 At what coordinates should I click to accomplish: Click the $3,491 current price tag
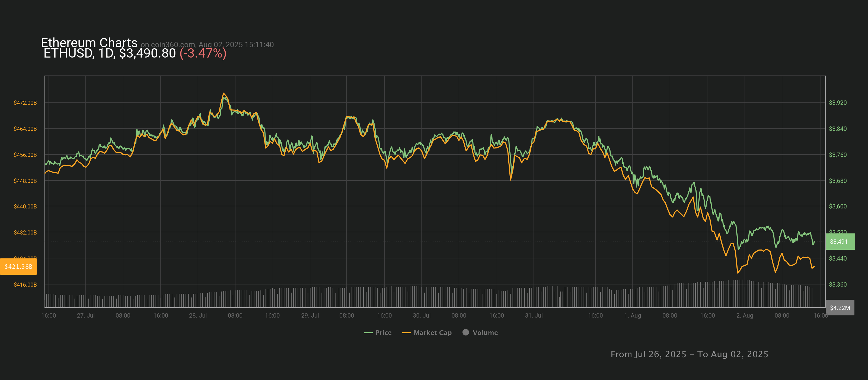pyautogui.click(x=840, y=241)
